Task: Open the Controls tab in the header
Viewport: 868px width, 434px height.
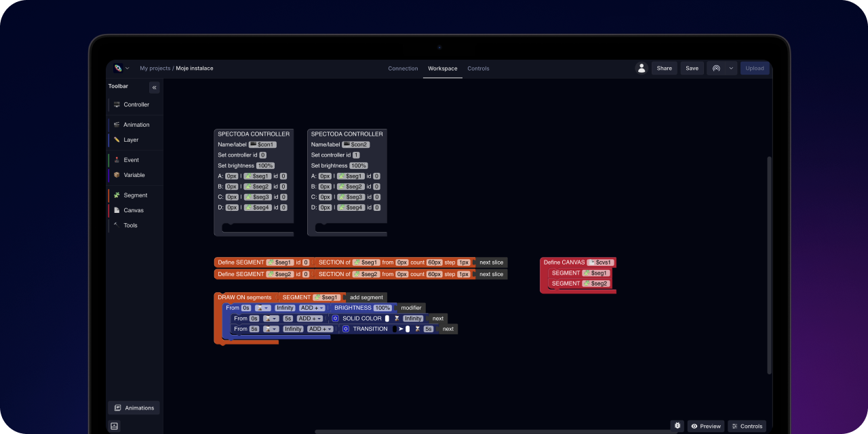Action: [478, 68]
